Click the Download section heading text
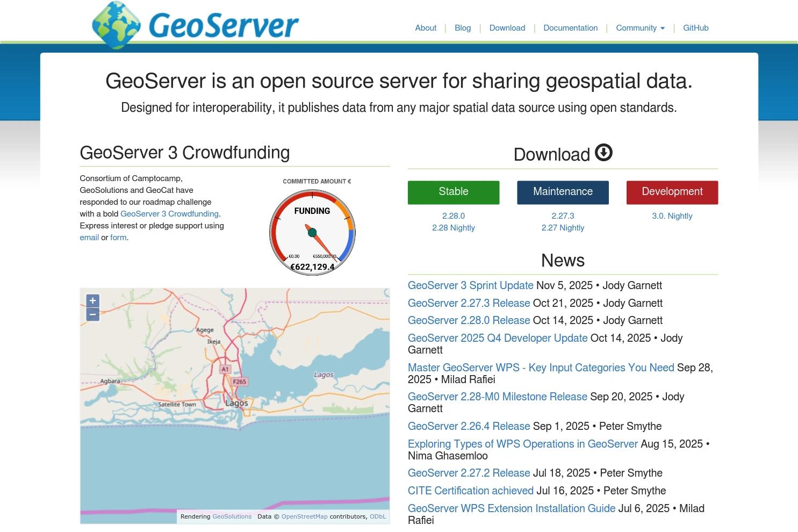Viewport: 798px width, 532px height. (x=552, y=155)
